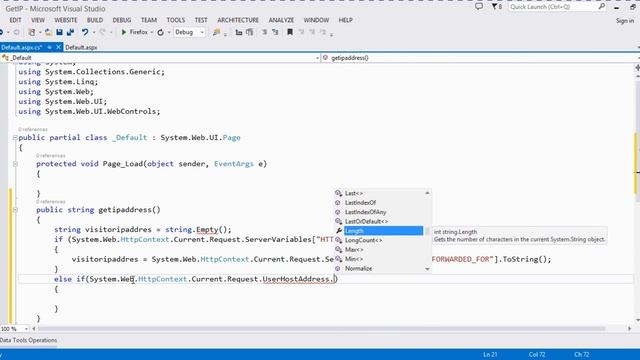Open the getipaddress() member dropdown
Screen dimensions: 640x360
[480, 58]
